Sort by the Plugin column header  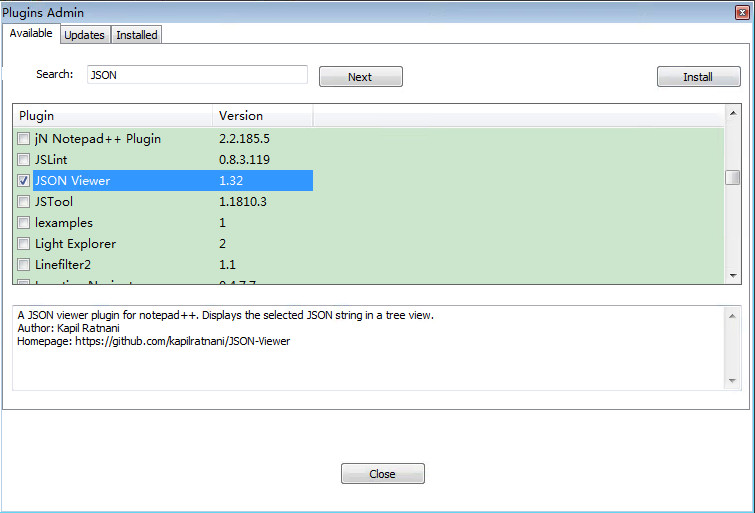pyautogui.click(x=113, y=116)
